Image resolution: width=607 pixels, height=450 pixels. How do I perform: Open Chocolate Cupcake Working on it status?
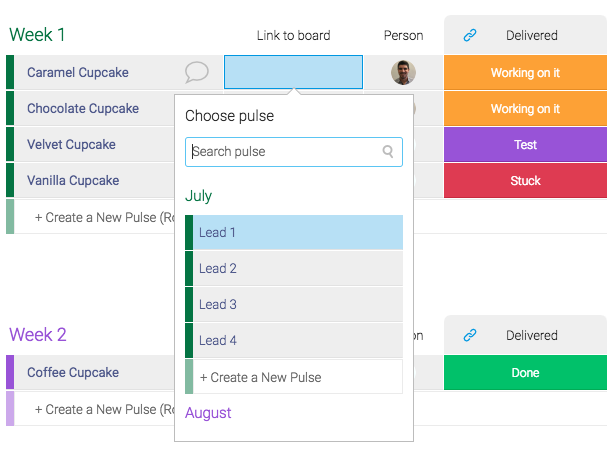525,108
